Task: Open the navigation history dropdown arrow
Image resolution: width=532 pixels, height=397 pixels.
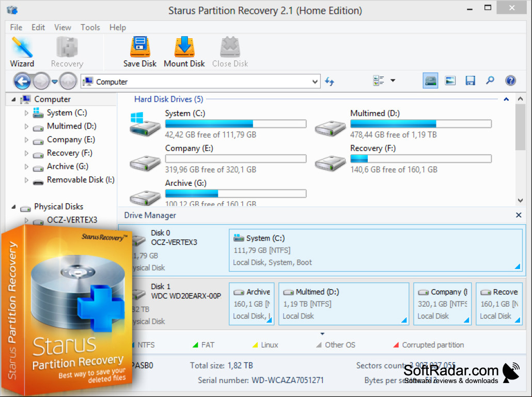Action: 55,82
